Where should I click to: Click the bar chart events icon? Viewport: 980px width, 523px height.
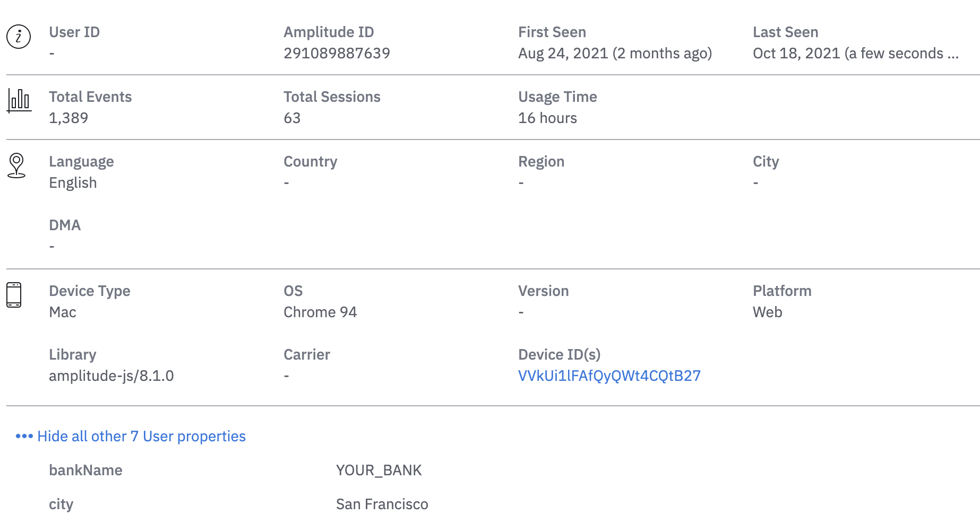tap(19, 100)
